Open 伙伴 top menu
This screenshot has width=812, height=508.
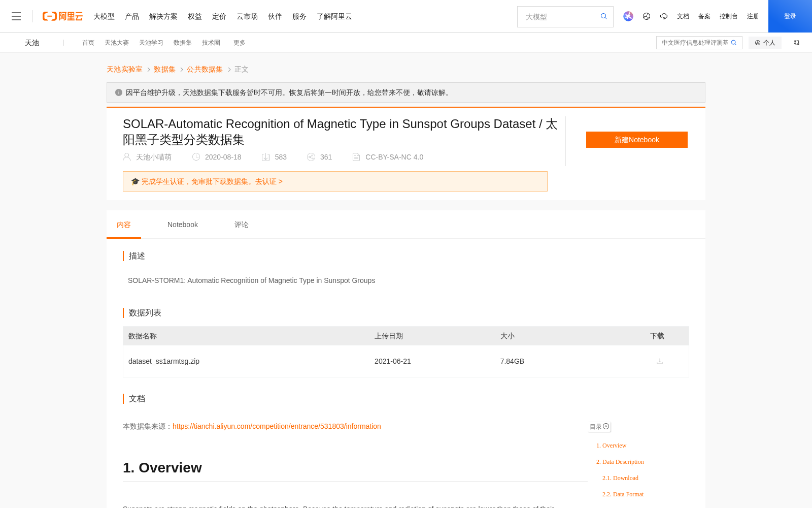click(275, 16)
